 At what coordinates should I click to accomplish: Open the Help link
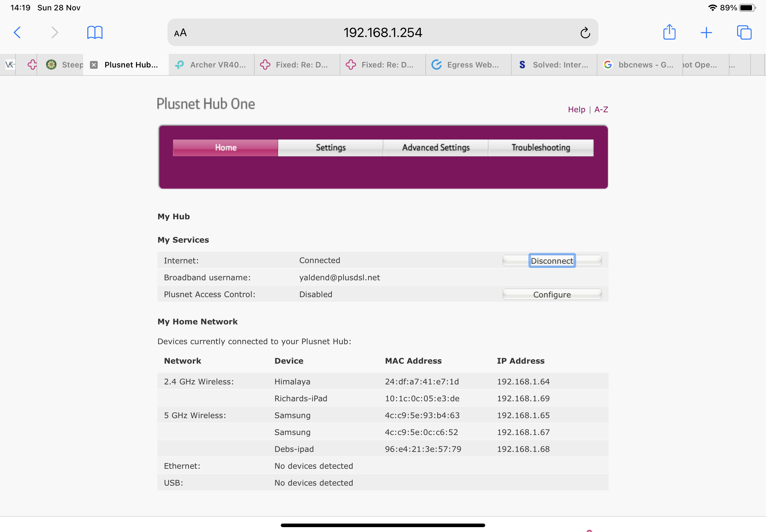click(x=576, y=109)
